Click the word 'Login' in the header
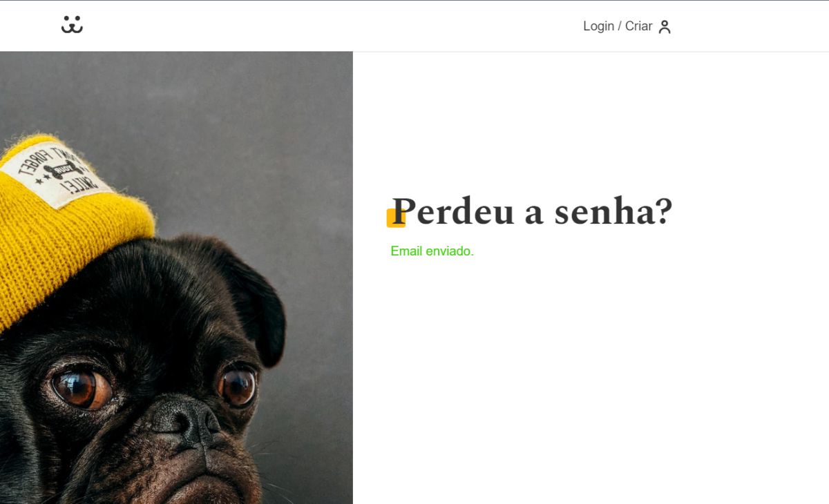Viewport: 829px width, 504px height. tap(598, 26)
